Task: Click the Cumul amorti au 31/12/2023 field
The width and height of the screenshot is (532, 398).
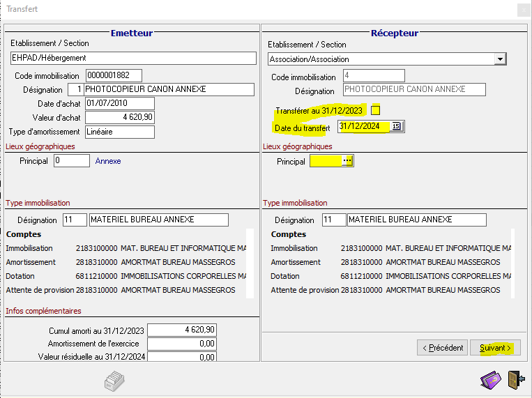Action: (x=183, y=330)
